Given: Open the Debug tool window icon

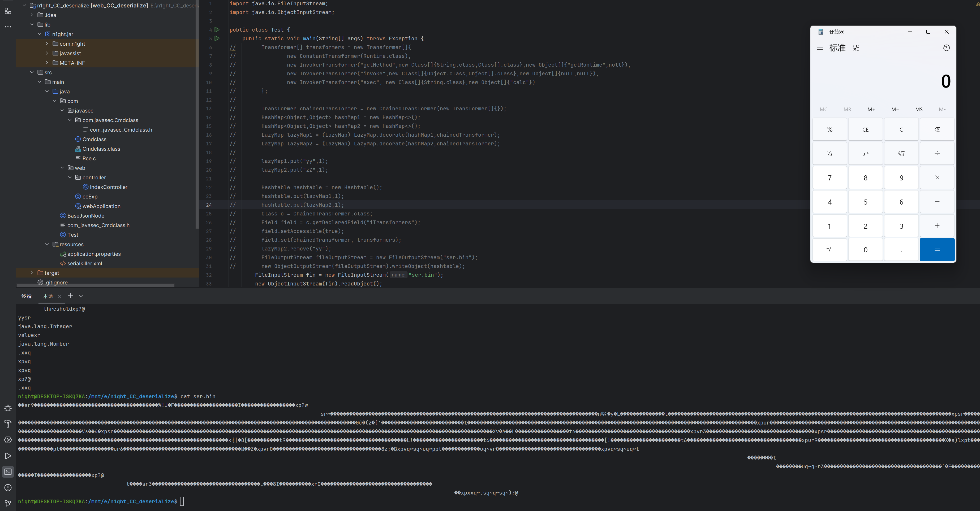Looking at the screenshot, I should point(8,408).
